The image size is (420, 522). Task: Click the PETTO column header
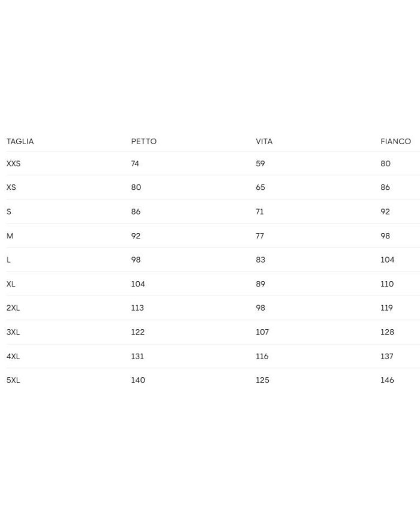[x=143, y=142]
